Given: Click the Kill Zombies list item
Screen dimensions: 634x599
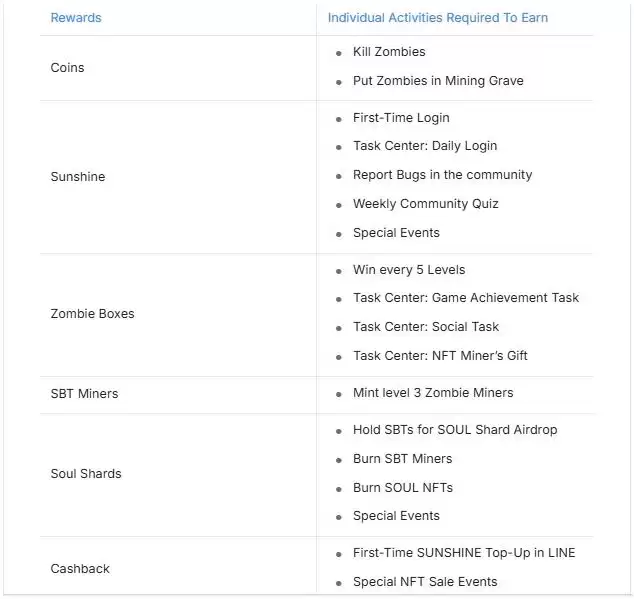Looking at the screenshot, I should 388,52.
